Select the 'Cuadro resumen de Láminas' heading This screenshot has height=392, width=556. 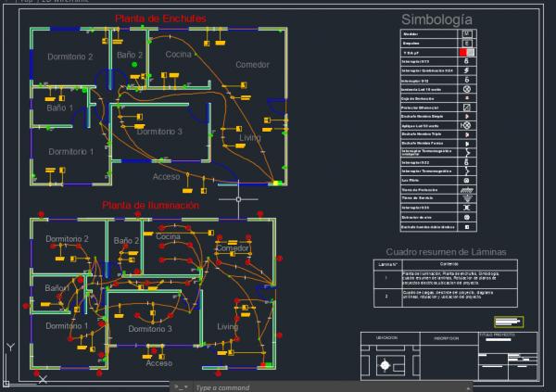coord(446,252)
